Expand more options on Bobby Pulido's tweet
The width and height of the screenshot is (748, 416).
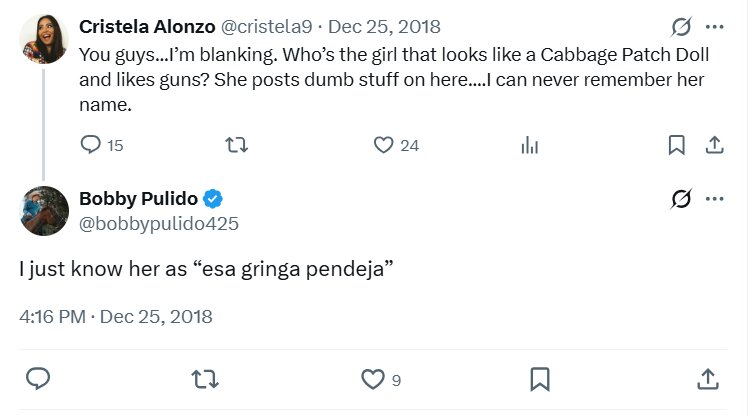714,199
